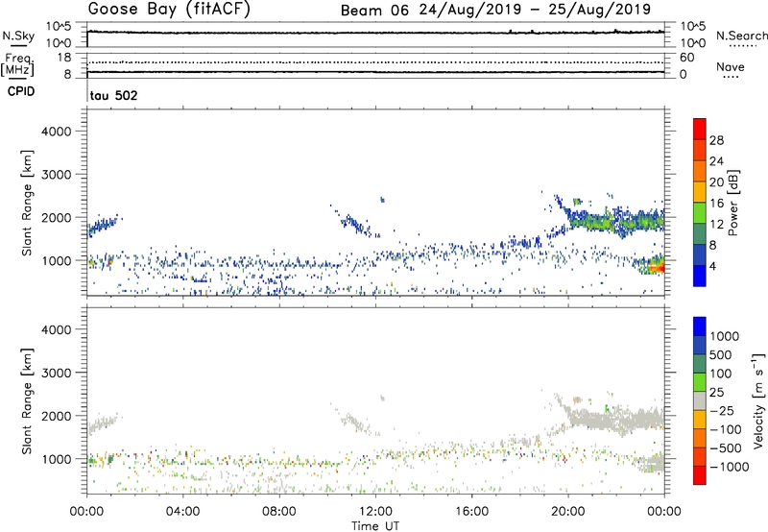Click the '100' label on the Velocity colorbar

tap(720, 374)
